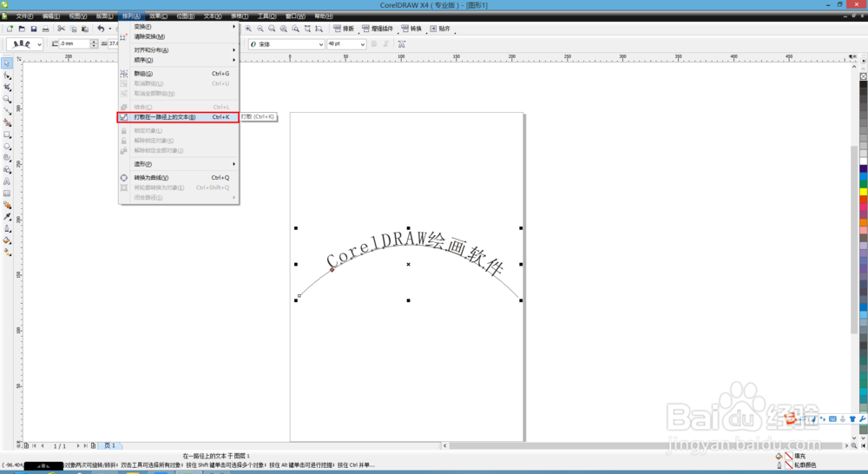This screenshot has width=868, height=474.
Task: Select the Ellipse tool
Action: tap(7, 146)
